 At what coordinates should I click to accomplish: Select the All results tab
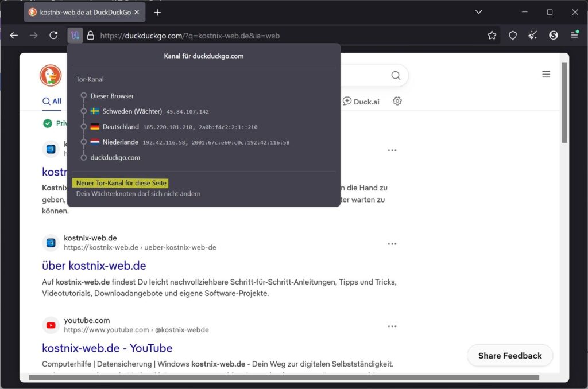(x=52, y=101)
